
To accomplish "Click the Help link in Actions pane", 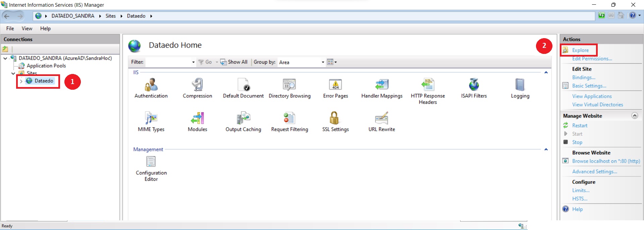I will point(577,209).
